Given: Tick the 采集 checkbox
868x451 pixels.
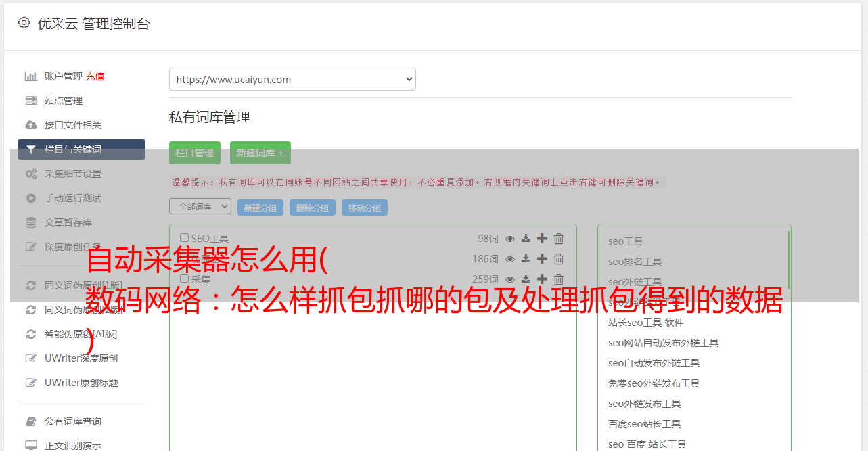Looking at the screenshot, I should tap(184, 279).
